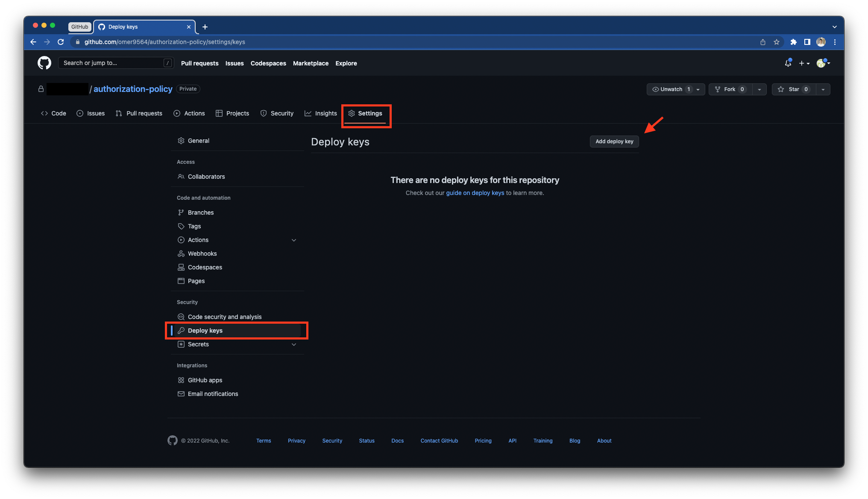Screen dimensions: 868x499
Task: Toggle the lock icon before the repository name
Action: coord(41,89)
